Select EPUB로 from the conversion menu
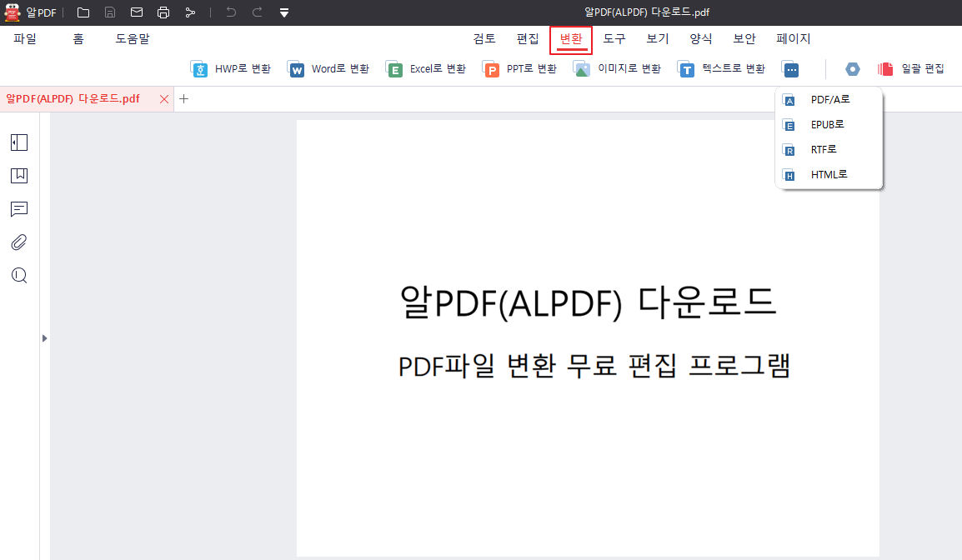962x560 pixels. (x=828, y=124)
